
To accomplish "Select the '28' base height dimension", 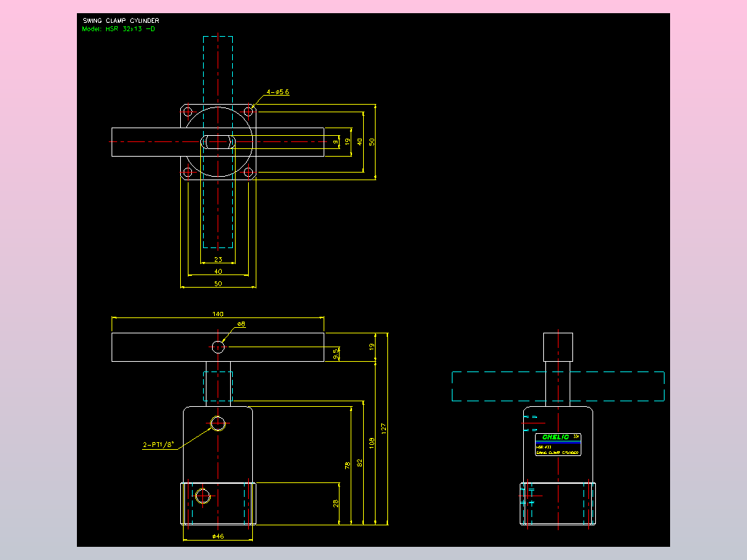I will (x=336, y=503).
